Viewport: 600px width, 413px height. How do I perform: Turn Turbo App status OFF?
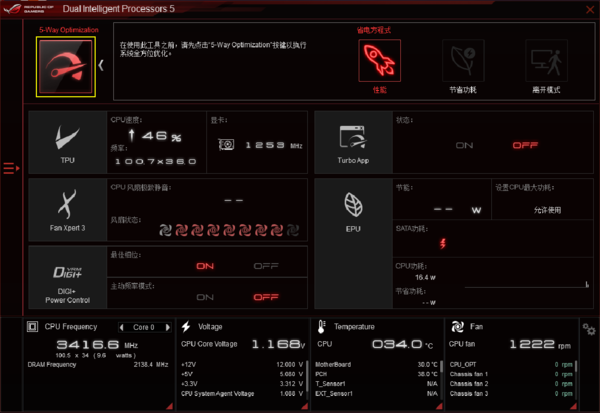pyautogui.click(x=525, y=145)
